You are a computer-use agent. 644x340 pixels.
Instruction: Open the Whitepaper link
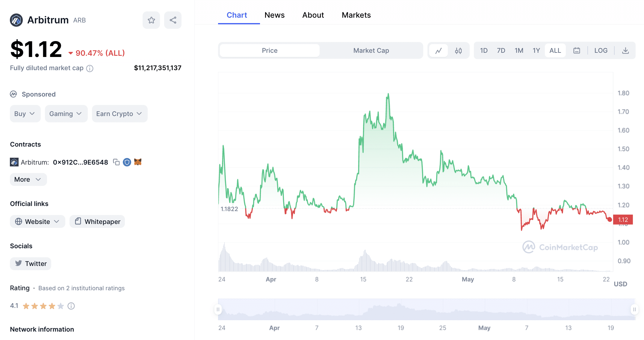click(x=97, y=222)
